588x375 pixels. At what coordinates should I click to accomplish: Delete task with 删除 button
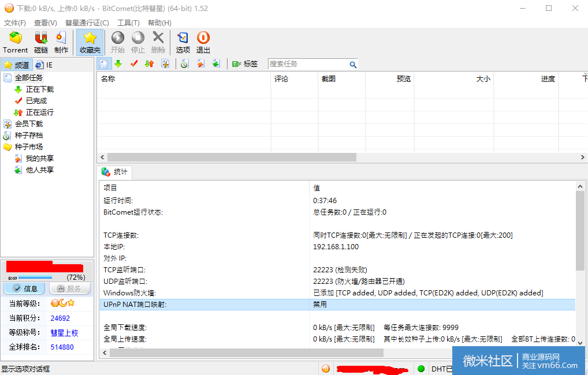tap(158, 42)
